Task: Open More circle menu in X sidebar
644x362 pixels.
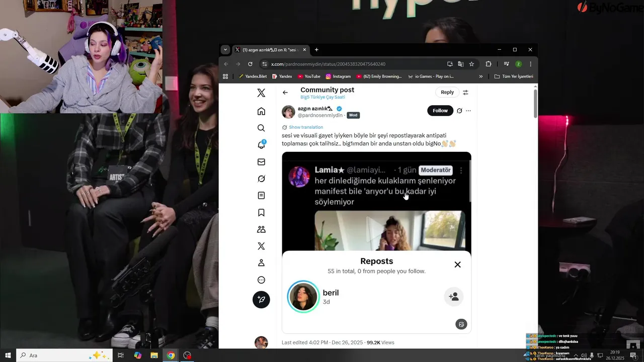Action: [x=261, y=280]
